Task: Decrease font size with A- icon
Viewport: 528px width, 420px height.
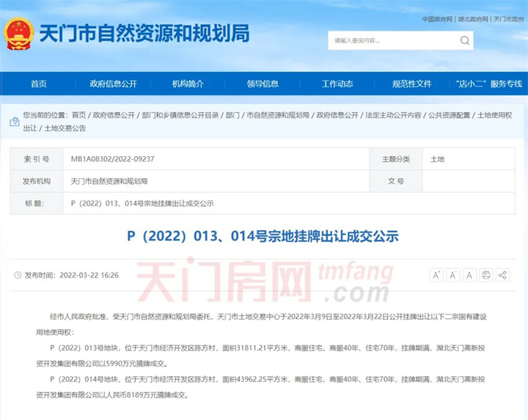Action: point(453,275)
